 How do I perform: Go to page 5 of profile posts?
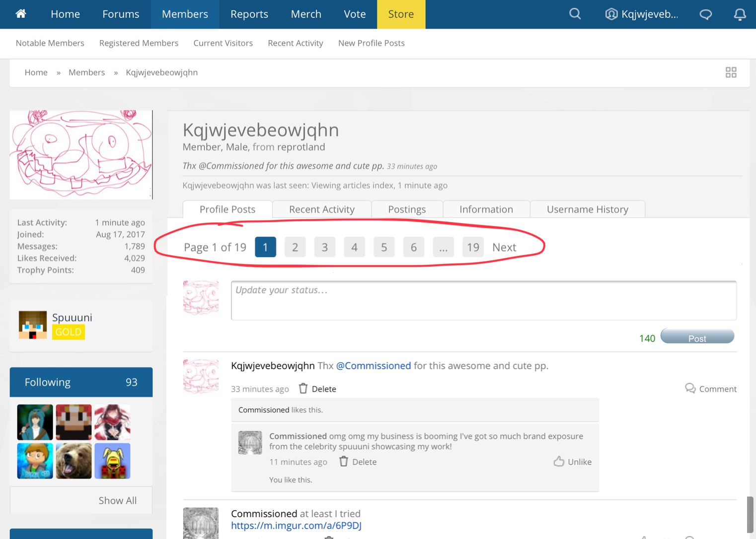[x=384, y=247]
